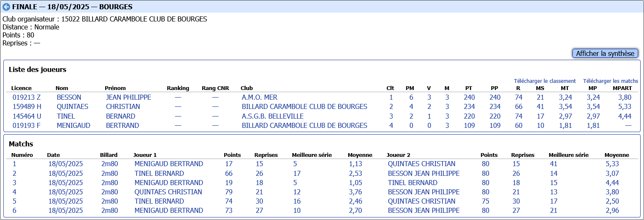Viewport: 644px width, 220px height.
Task: Click the MS column header
Action: [540, 88]
